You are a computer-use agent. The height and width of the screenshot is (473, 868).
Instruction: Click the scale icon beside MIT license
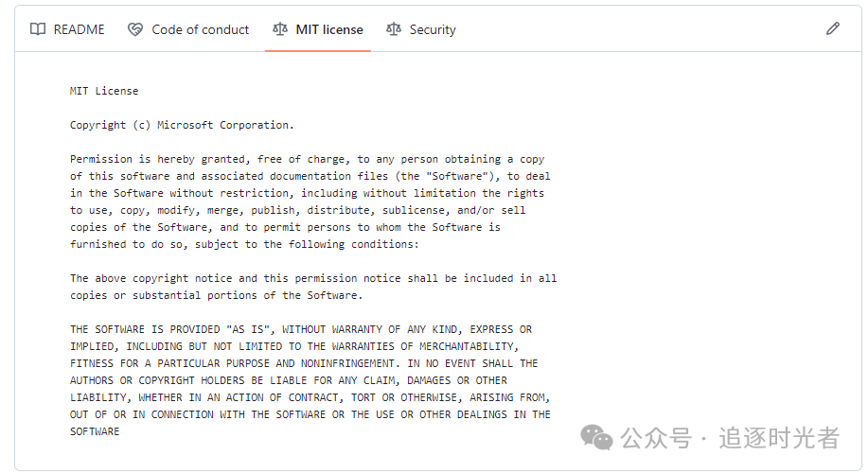pyautogui.click(x=279, y=29)
